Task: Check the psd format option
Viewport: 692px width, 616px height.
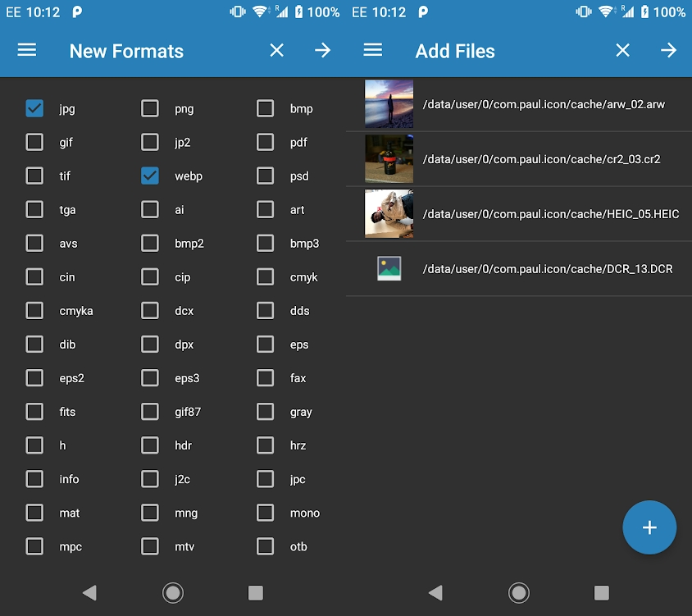Action: coord(265,176)
